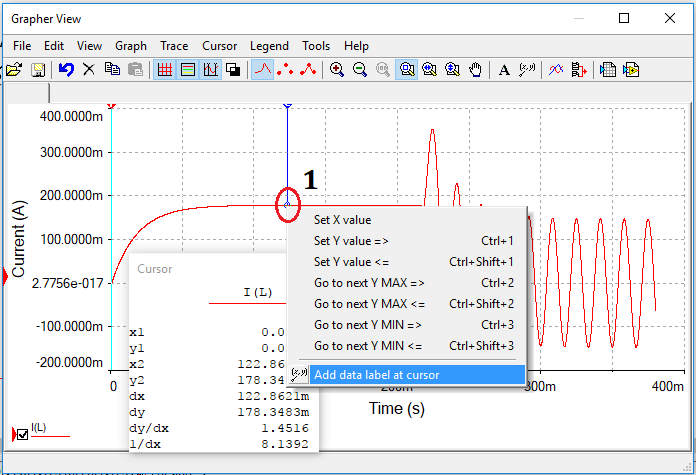Click the 400.0000m Y-axis tick label

pyautogui.click(x=71, y=116)
